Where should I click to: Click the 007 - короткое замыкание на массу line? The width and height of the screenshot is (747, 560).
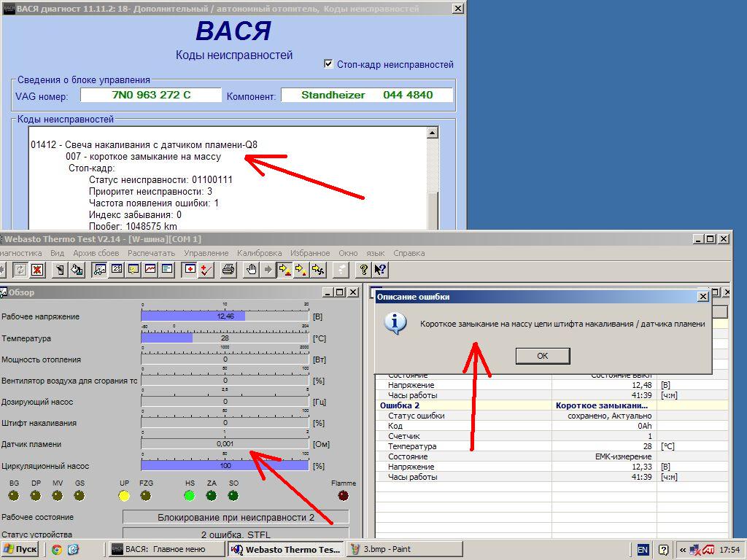(144, 157)
